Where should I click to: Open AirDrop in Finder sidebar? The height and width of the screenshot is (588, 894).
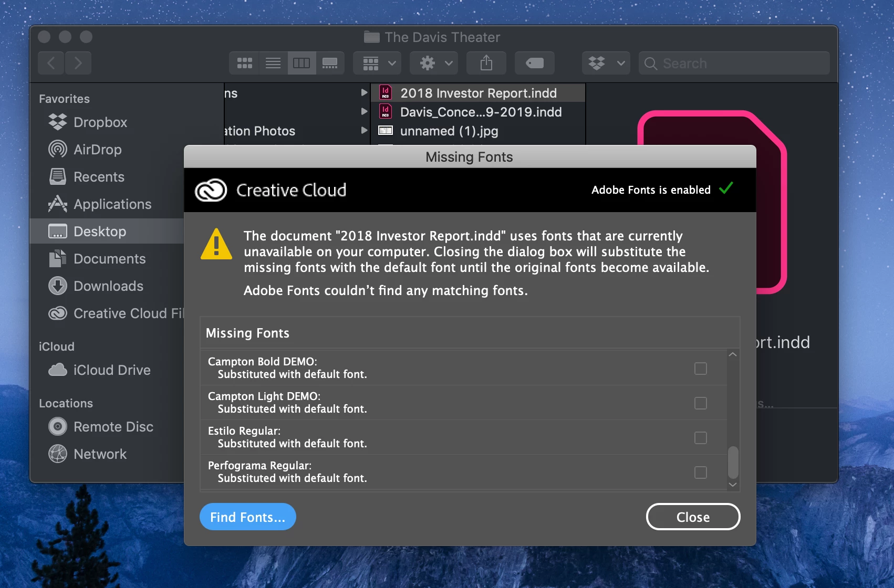tap(97, 150)
